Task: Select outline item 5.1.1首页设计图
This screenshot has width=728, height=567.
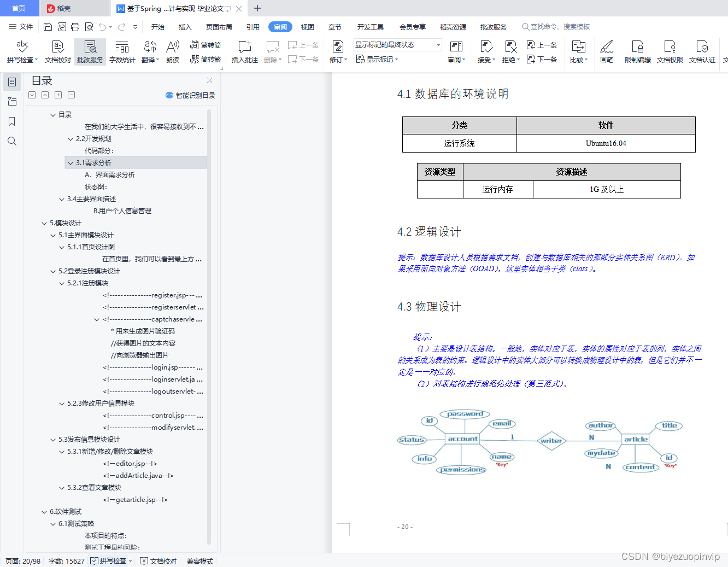Action: coord(91,247)
